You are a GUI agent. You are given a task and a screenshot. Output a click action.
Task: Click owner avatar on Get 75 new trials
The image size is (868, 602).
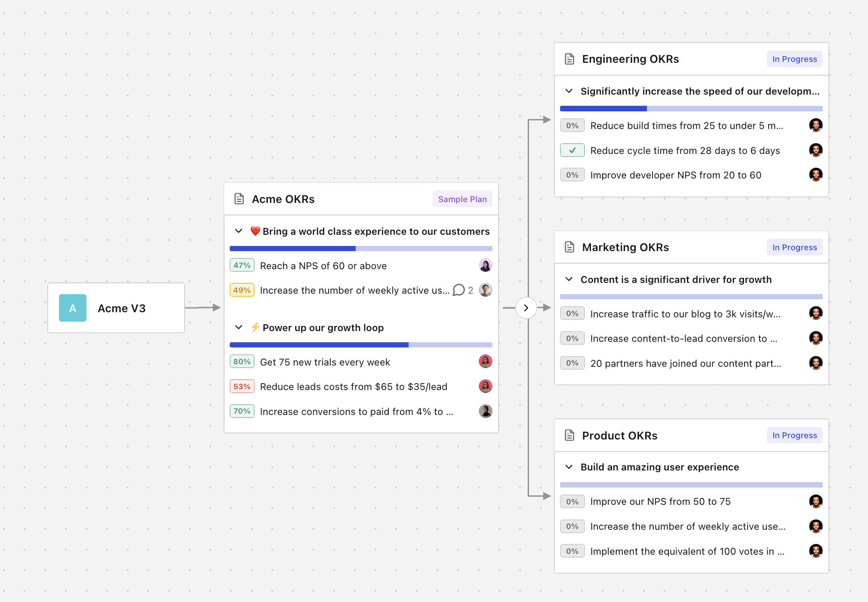point(485,362)
